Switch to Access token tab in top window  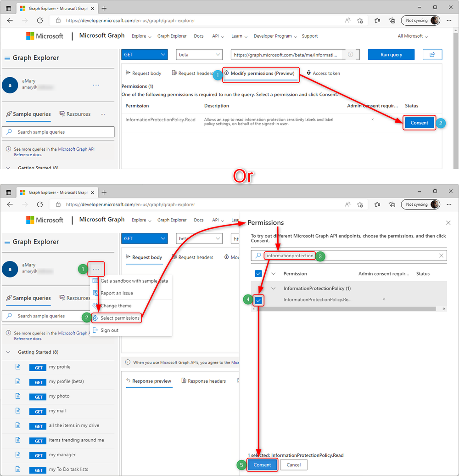click(x=323, y=73)
